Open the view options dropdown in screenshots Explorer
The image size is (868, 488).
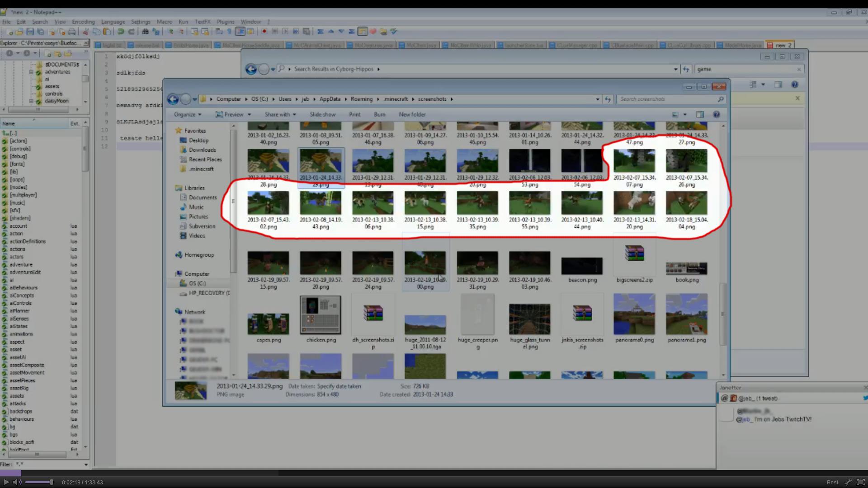coord(685,114)
